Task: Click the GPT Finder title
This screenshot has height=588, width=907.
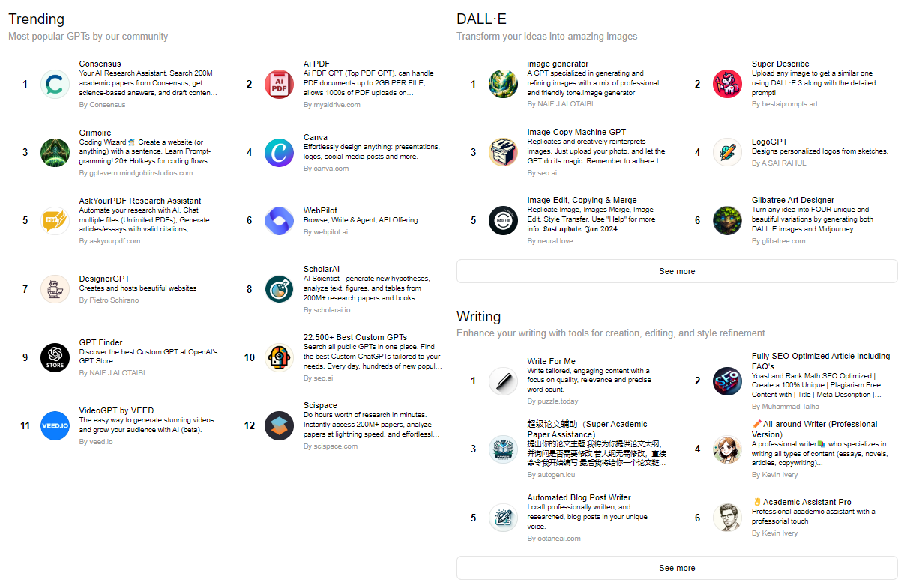Action: [x=100, y=342]
